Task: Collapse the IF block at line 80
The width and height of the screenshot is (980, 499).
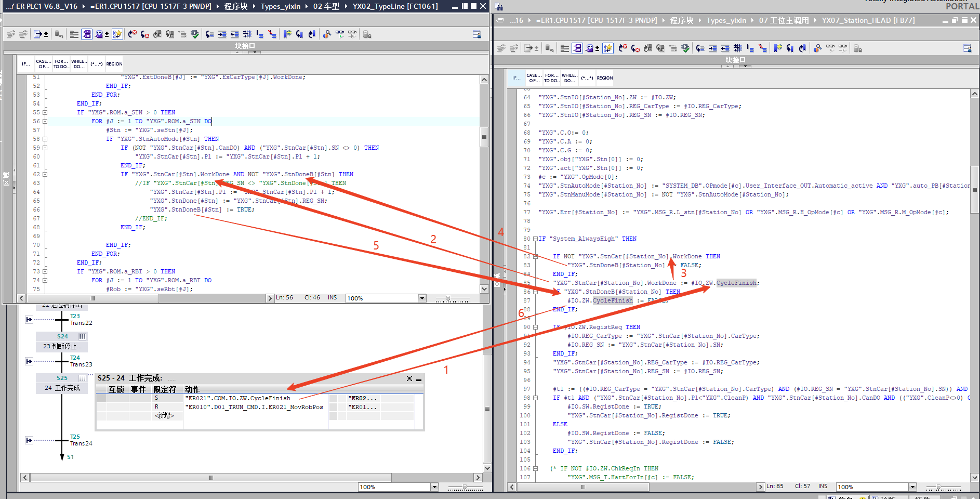Action: [535, 239]
